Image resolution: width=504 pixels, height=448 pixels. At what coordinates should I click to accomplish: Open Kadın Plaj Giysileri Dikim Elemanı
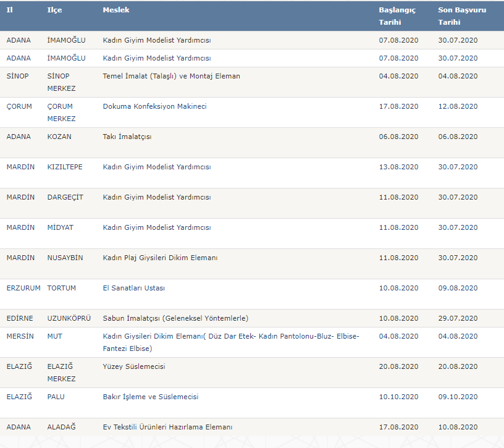[x=160, y=258]
